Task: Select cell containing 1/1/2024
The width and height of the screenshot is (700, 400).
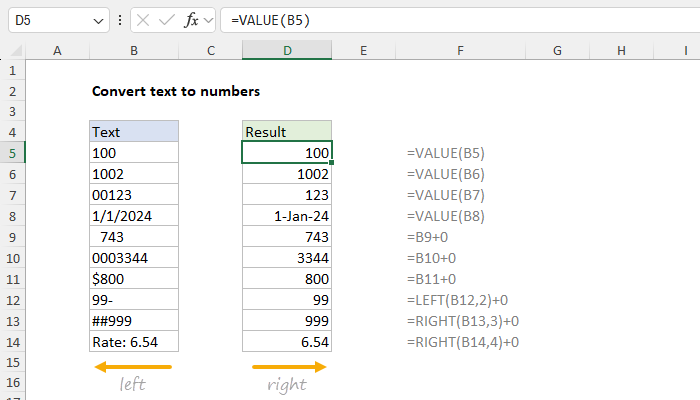Action: 134,216
